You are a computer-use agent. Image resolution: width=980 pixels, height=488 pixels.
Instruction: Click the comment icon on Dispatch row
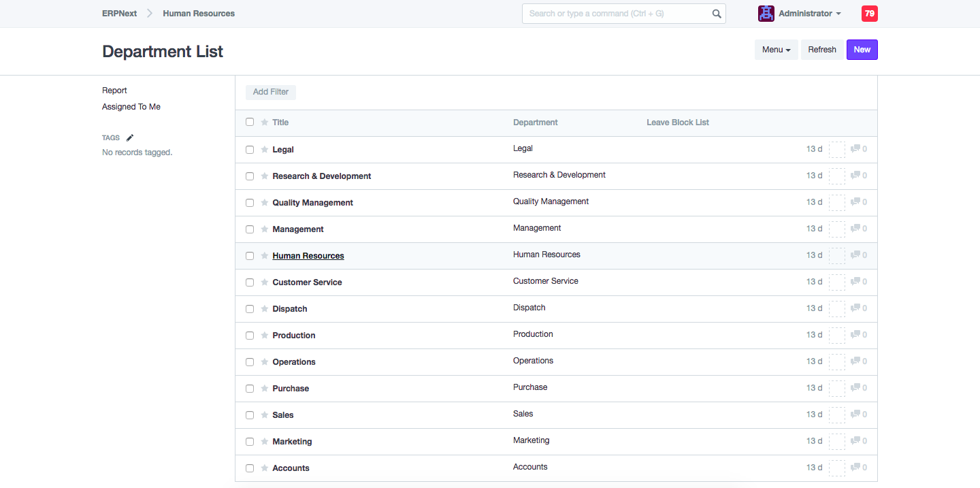pos(855,308)
